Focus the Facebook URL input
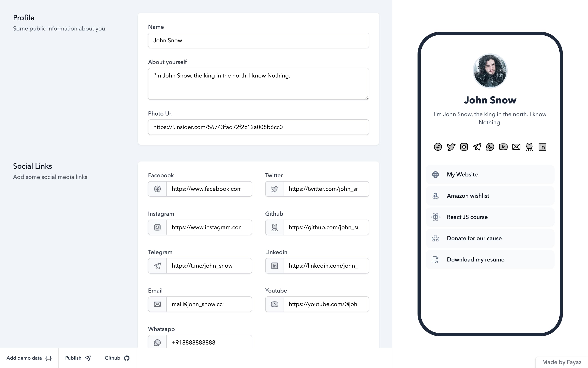This screenshot has width=588, height=368. 209,189
